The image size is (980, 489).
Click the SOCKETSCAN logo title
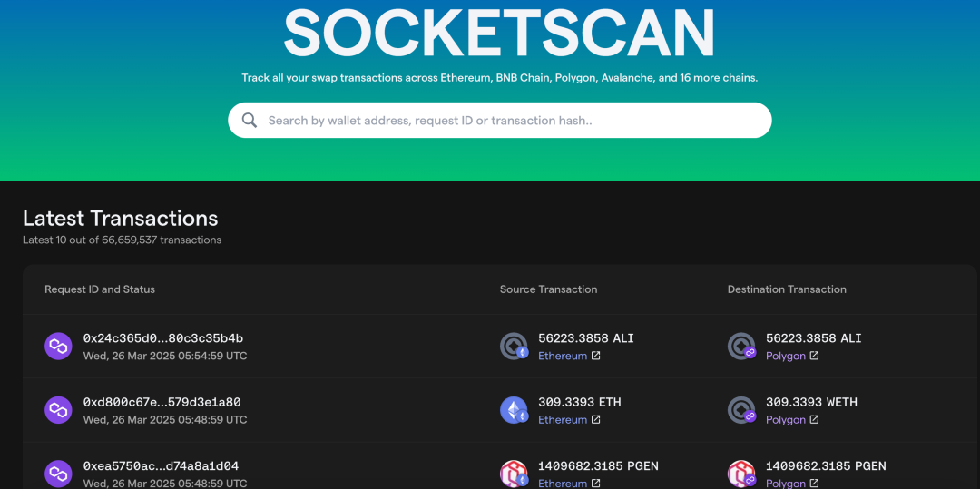click(x=499, y=34)
